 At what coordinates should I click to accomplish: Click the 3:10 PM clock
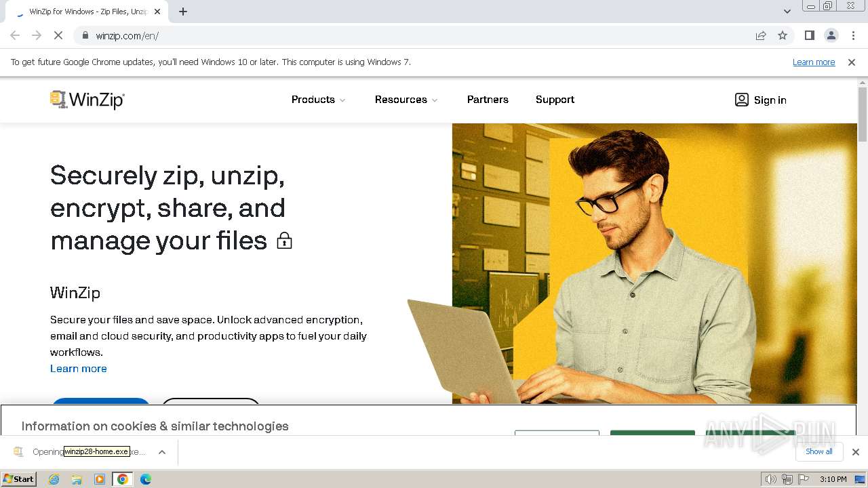(x=833, y=479)
